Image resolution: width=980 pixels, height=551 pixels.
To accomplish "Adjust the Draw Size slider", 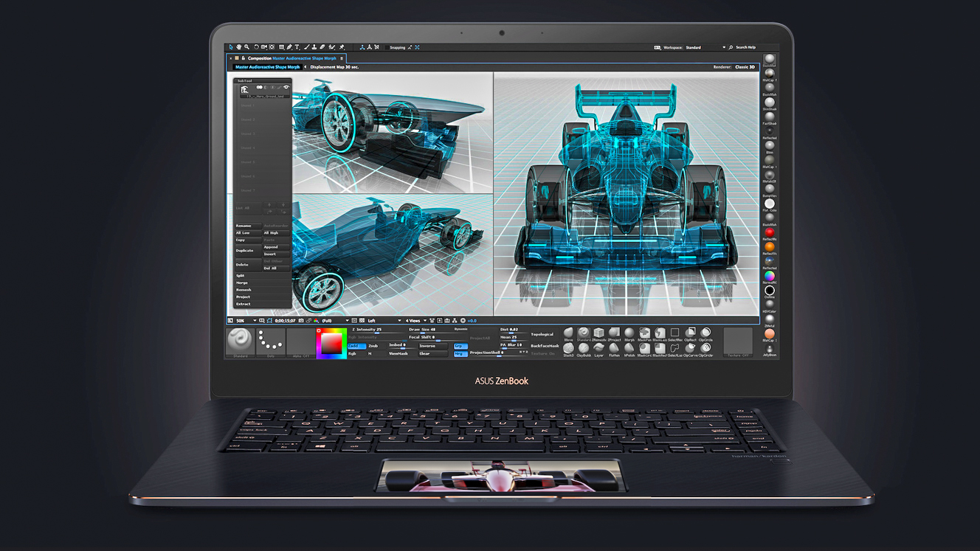I will 429,330.
